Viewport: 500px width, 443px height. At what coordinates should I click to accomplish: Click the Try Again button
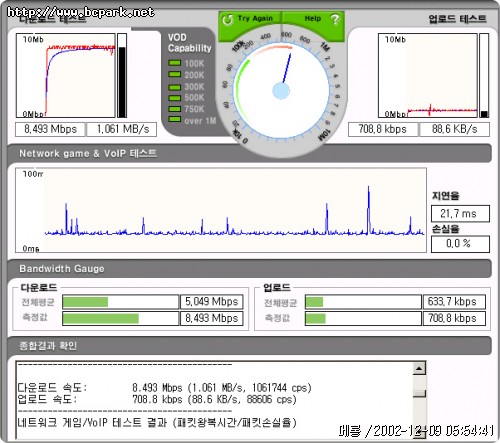tap(250, 23)
